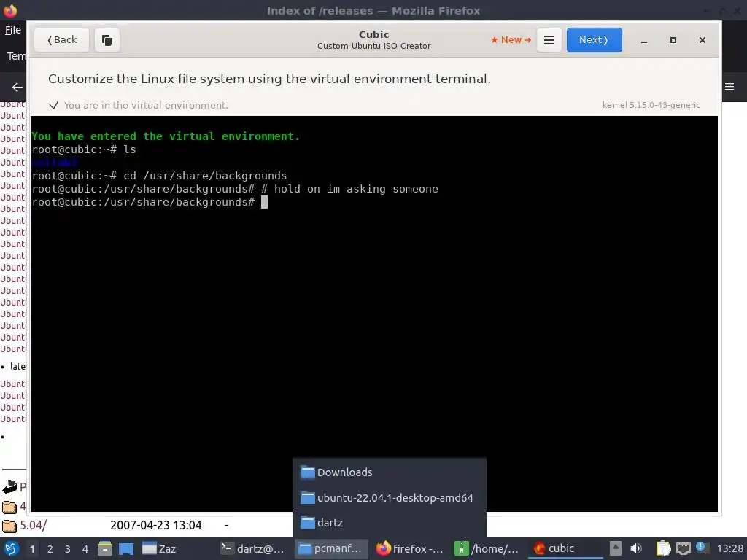The height and width of the screenshot is (560, 747).
Task: Open the Cubic hamburger menu
Action: click(549, 40)
